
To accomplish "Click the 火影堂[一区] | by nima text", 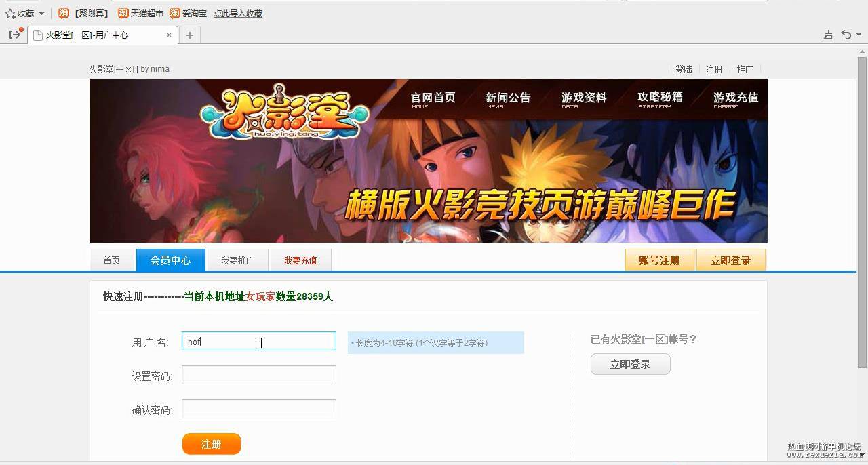I will (130, 69).
